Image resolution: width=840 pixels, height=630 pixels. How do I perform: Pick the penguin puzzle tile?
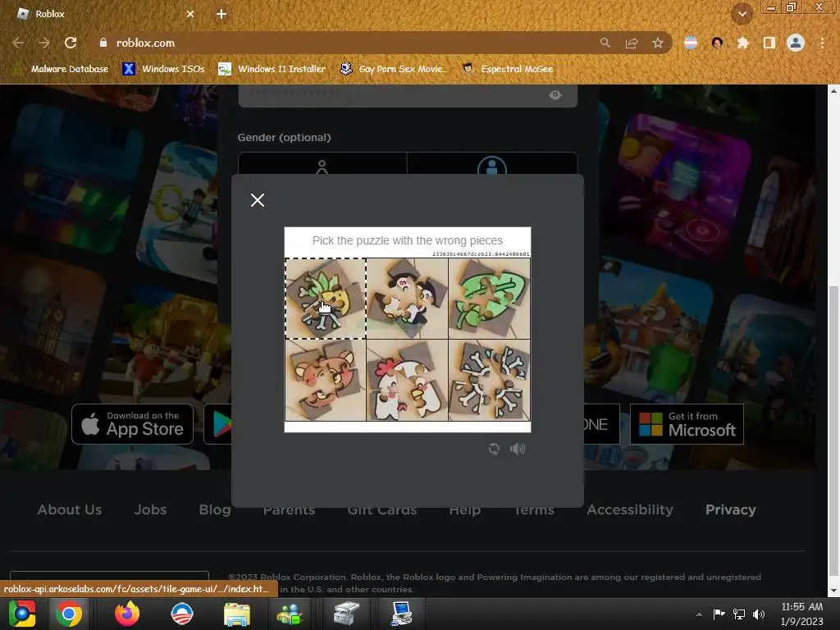pyautogui.click(x=407, y=299)
